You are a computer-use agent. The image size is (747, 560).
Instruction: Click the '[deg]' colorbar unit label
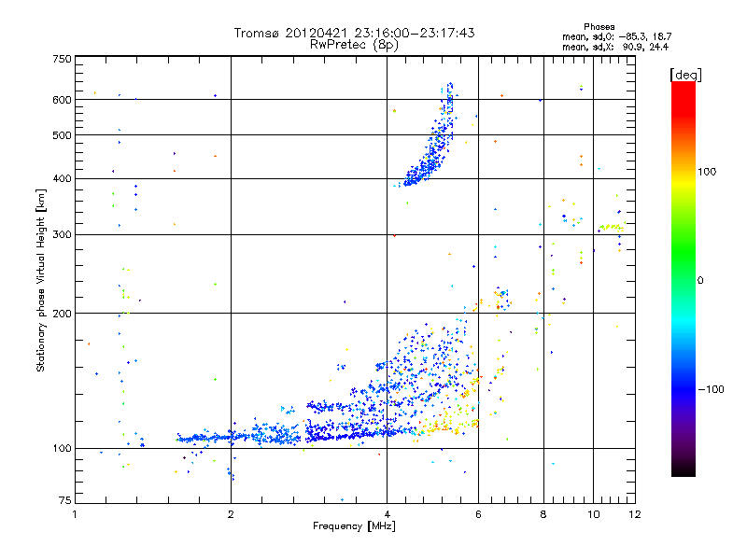[685, 75]
